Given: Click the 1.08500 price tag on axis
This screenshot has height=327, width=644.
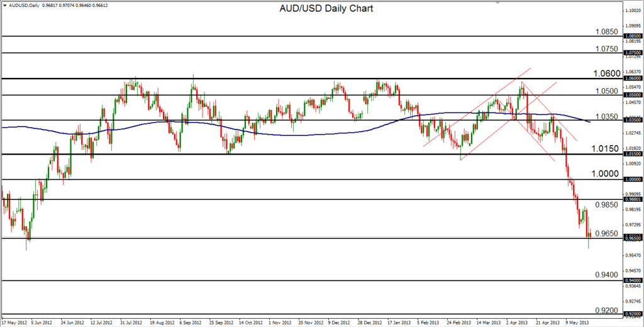Looking at the screenshot, I should coord(632,36).
